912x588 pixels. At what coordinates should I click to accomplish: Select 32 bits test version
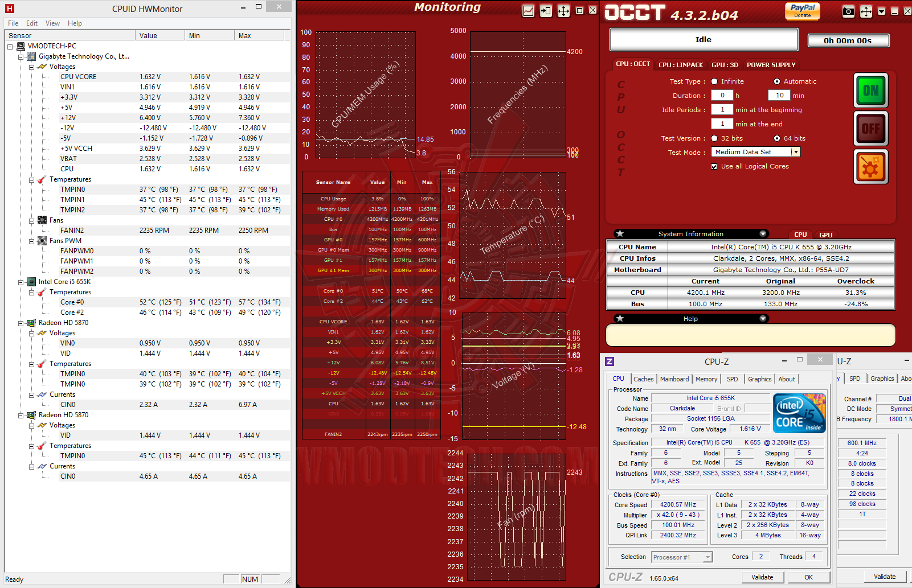click(714, 138)
